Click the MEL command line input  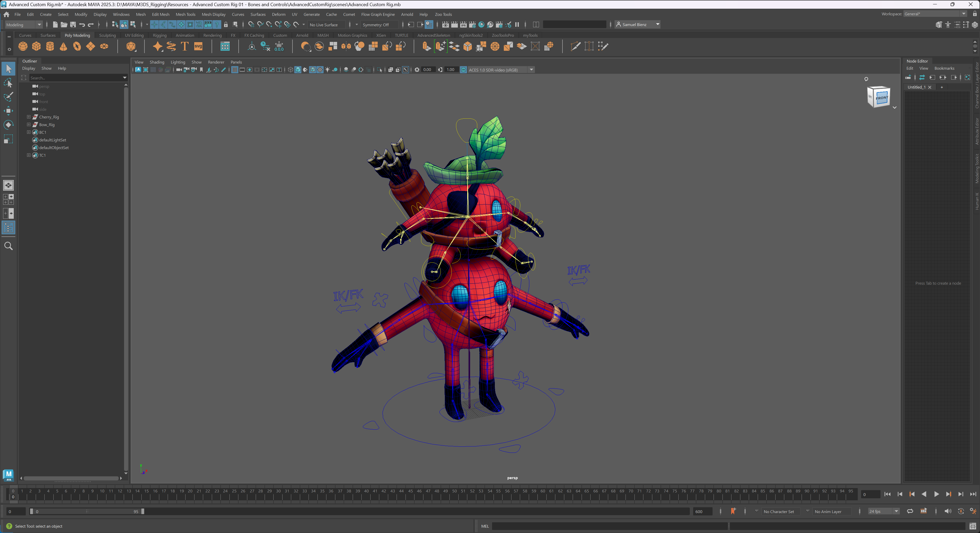coord(609,526)
